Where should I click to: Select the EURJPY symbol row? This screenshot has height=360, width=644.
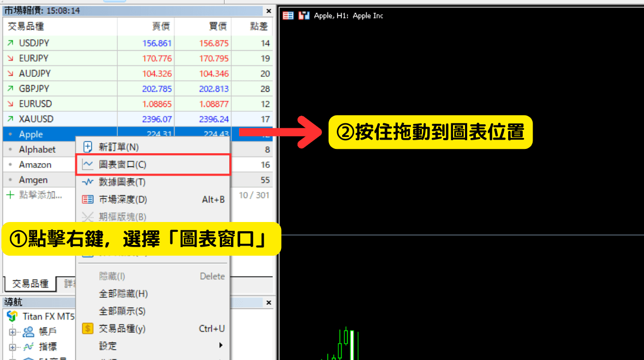[138, 58]
